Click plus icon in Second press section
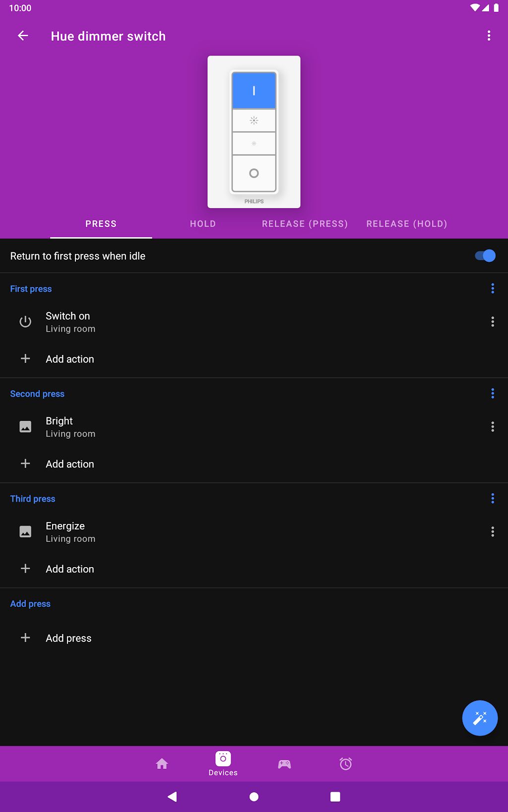This screenshot has height=812, width=508. click(25, 464)
